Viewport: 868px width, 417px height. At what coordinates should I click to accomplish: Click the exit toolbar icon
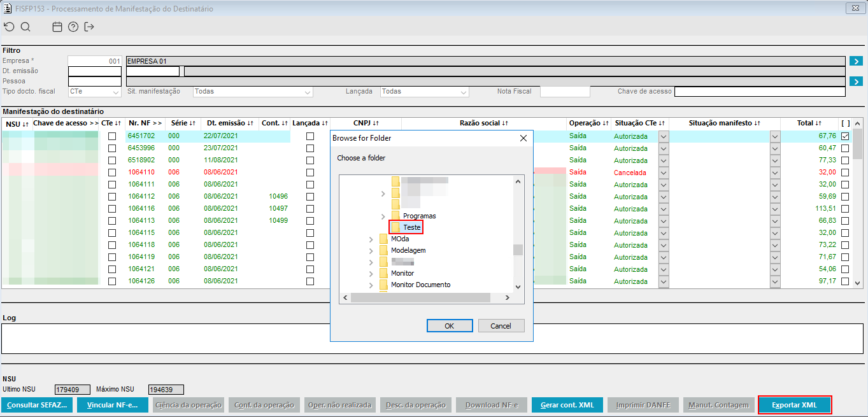89,27
